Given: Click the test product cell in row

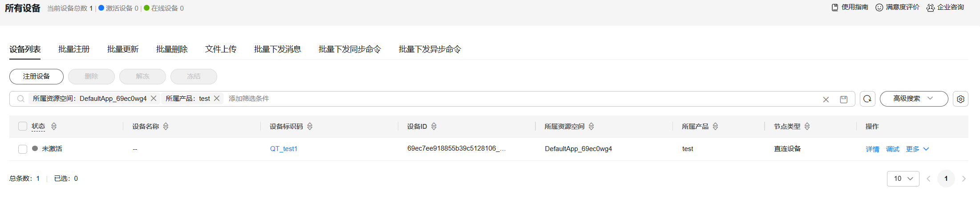Looking at the screenshot, I should (688, 149).
